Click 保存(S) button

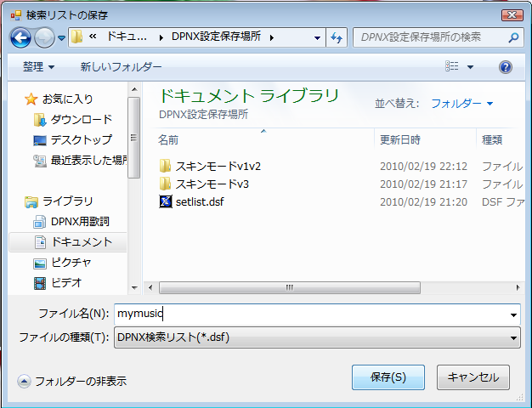coord(388,377)
